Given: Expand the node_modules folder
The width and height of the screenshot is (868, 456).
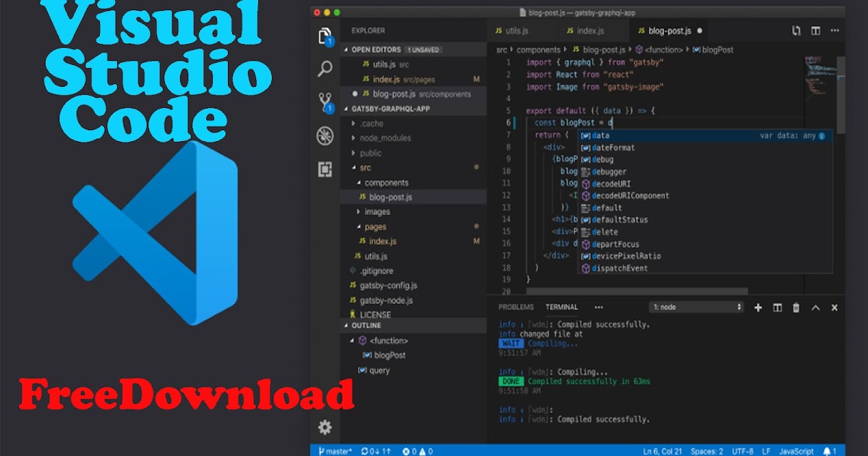Looking at the screenshot, I should click(x=384, y=138).
